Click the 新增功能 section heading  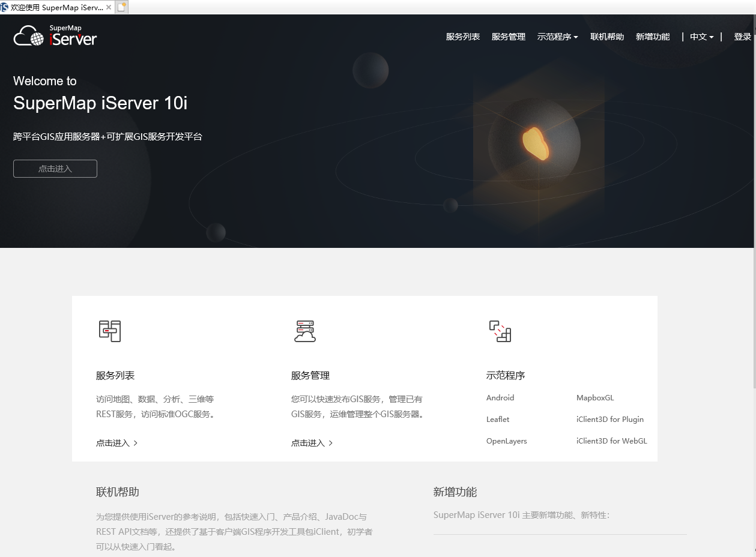[455, 492]
